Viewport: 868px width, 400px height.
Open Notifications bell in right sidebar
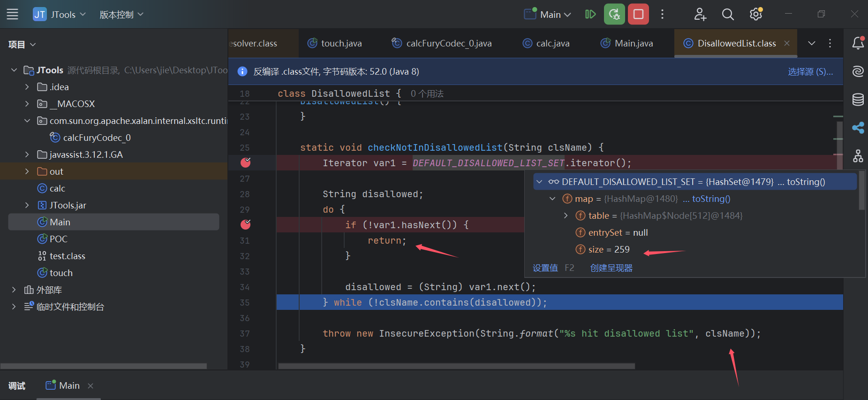(x=858, y=43)
